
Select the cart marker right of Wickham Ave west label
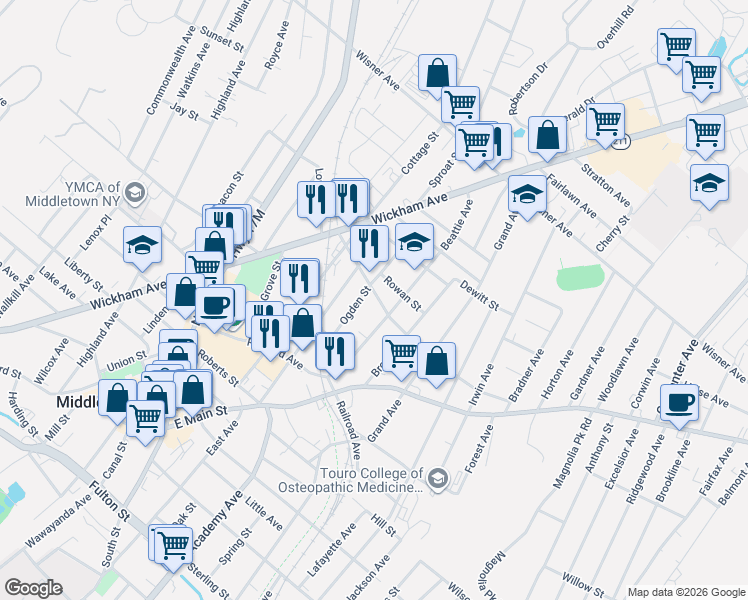point(204,267)
